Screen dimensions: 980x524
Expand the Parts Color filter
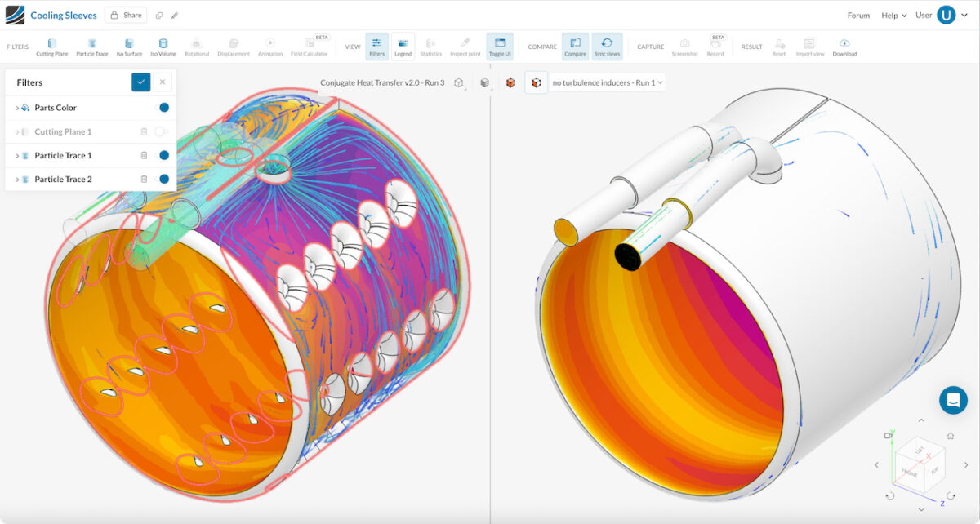17,108
